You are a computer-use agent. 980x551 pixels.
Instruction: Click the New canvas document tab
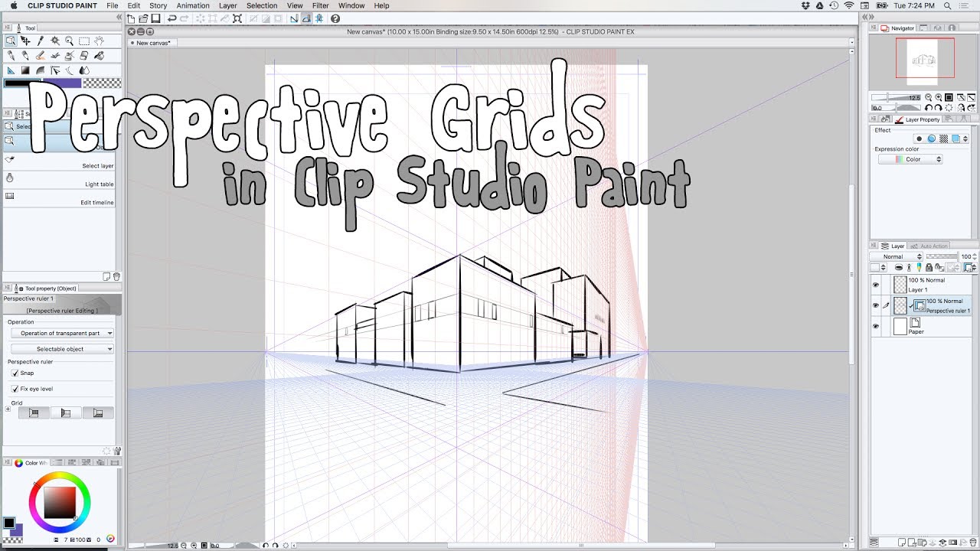point(152,43)
